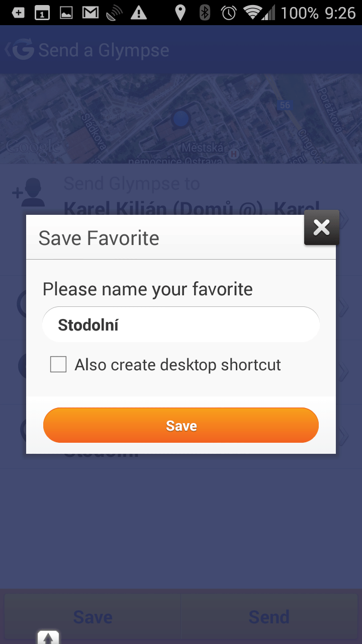Edit the favorite name field Stodolní
The image size is (362, 644).
click(x=181, y=325)
